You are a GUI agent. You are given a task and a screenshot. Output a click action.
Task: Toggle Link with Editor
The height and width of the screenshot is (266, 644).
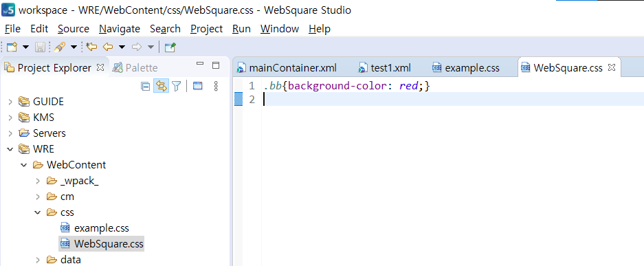[162, 86]
